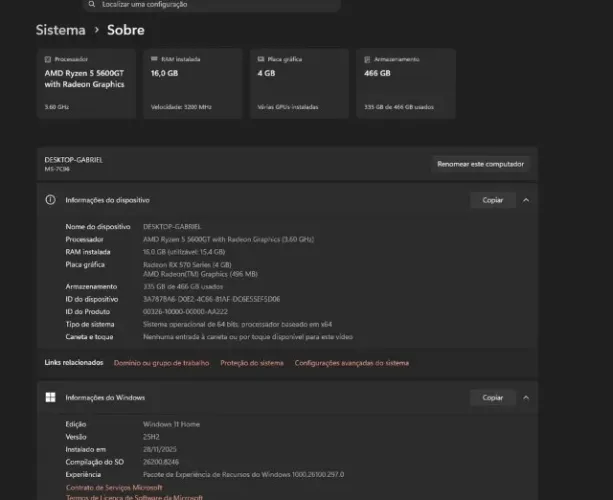Select the '335 GB de 466 GB usados' card text
The image size is (613, 500).
(399, 107)
